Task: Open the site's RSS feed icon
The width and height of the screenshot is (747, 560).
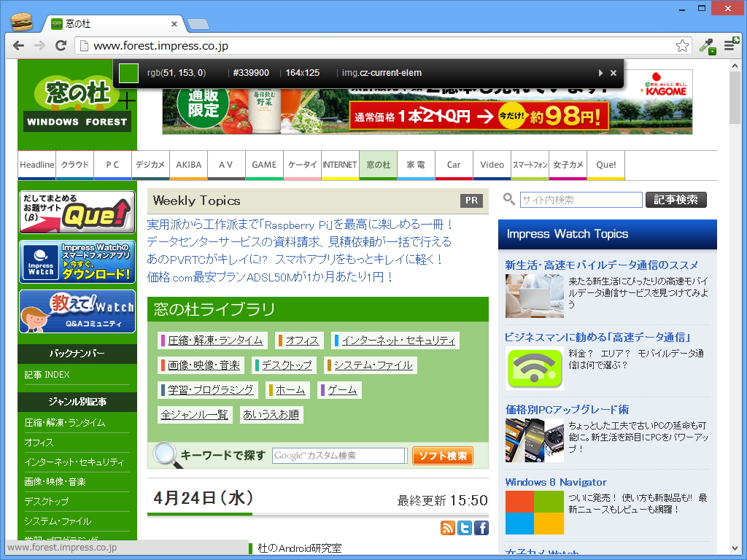Action: coord(448,528)
